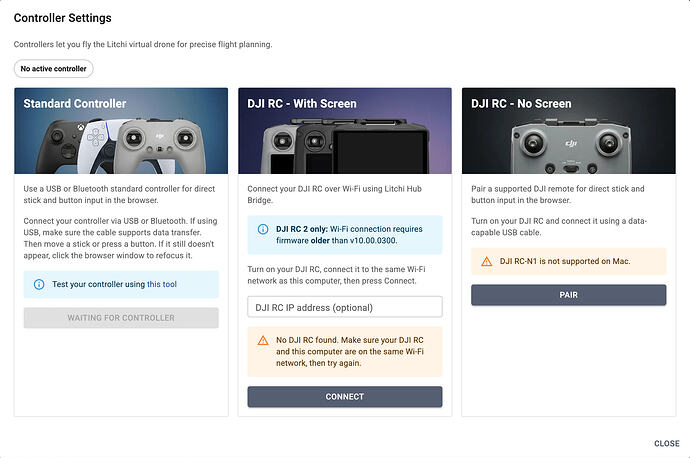Select the DJI RC - No Screen header
The height and width of the screenshot is (458, 690).
coord(521,104)
